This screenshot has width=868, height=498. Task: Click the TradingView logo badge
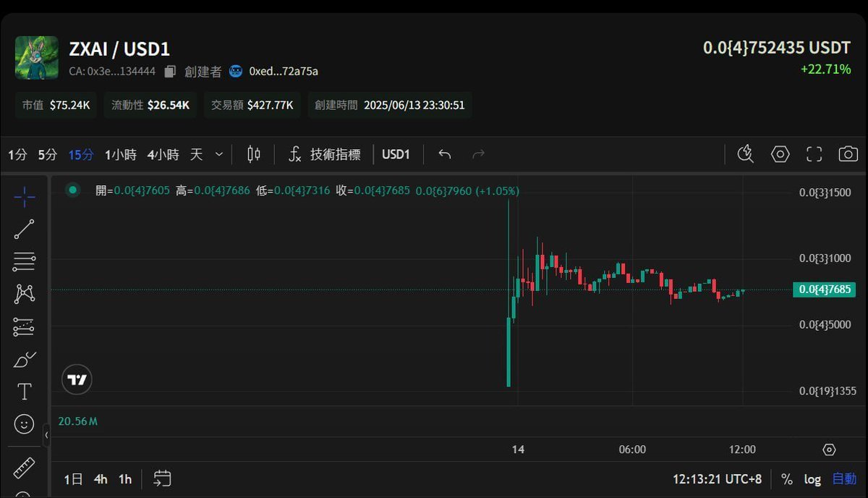(x=77, y=379)
